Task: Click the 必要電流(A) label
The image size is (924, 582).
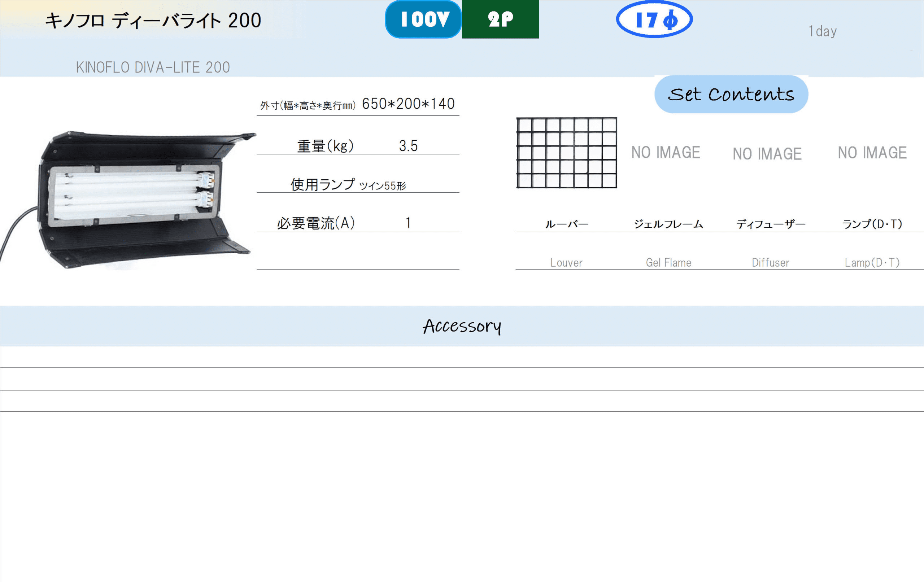Action: coord(316,223)
